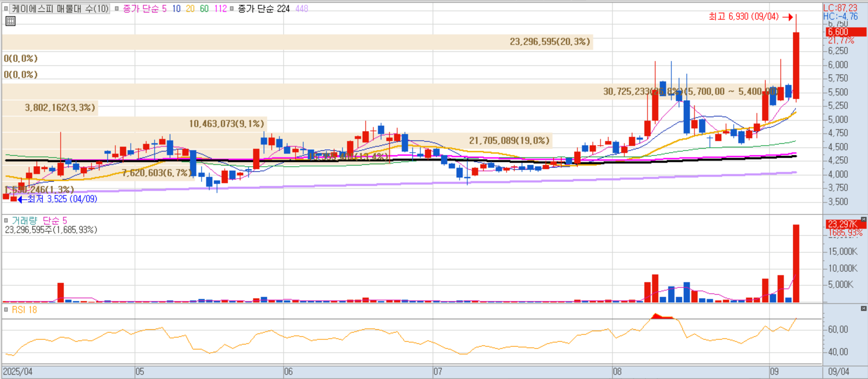Select the blue 10-day moving average legend
Screen dimensions: 868x379
click(176, 8)
